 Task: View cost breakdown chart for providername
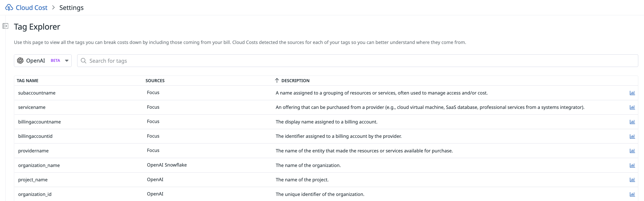[632, 151]
